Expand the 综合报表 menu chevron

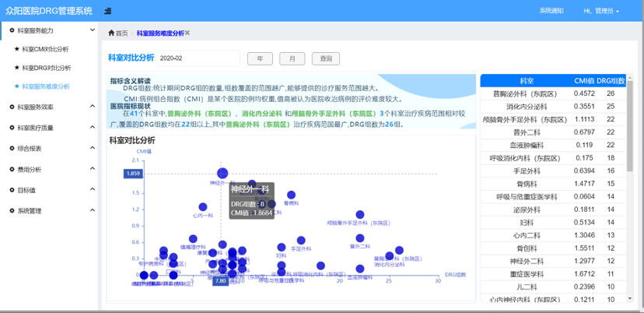click(x=93, y=148)
